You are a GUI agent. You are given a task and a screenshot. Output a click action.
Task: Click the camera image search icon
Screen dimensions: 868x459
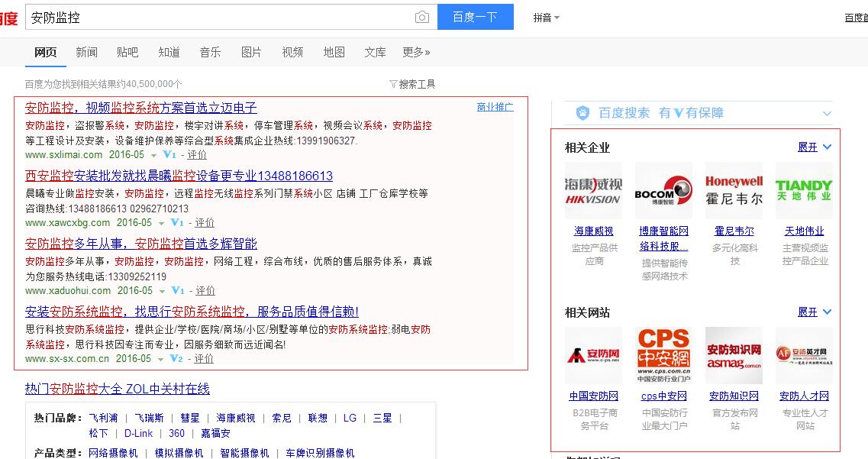pos(421,17)
